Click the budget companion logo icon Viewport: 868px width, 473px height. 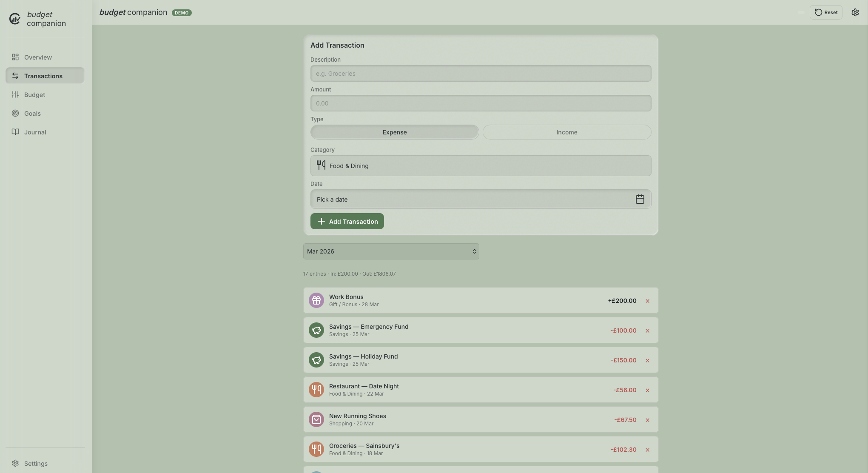[x=15, y=19]
